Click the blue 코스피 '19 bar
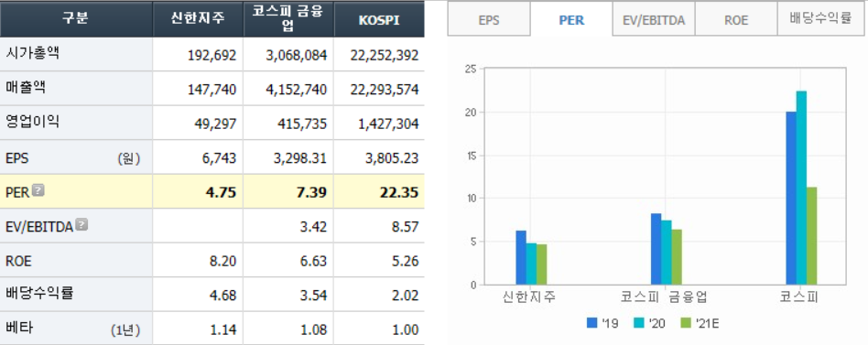 point(790,198)
